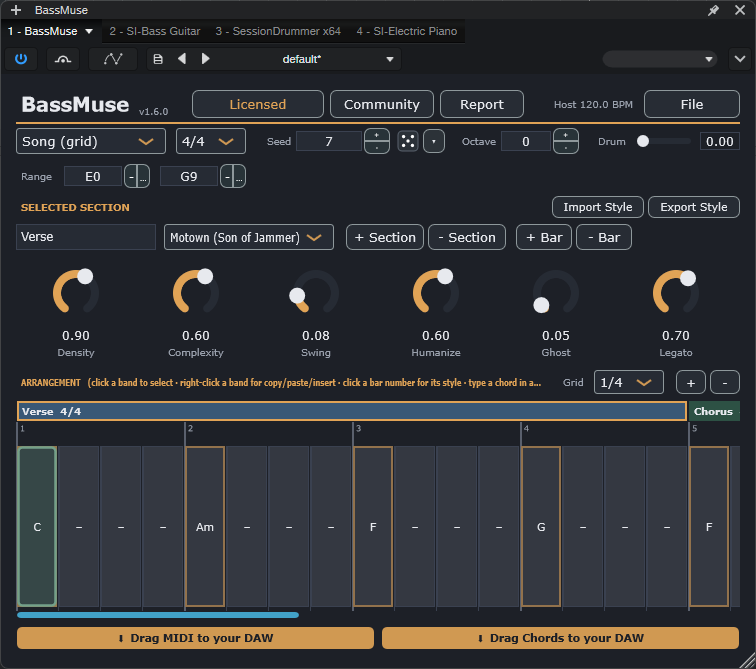The image size is (756, 669).
Task: Expand the chevron at the toolbar's far right
Action: (x=740, y=59)
